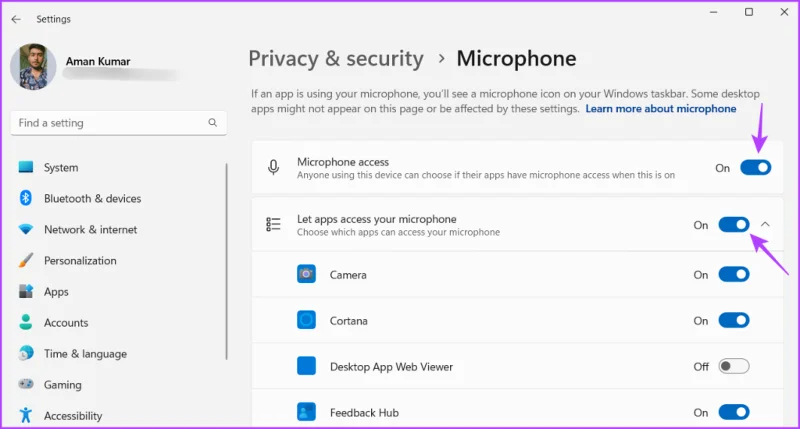Click the Apps icon in sidebar
This screenshot has height=429, width=800.
(x=26, y=291)
